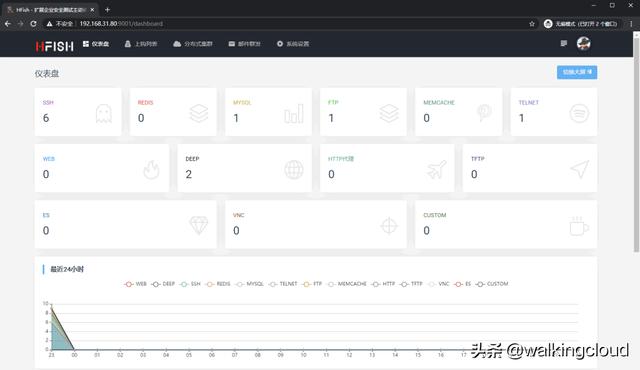Toggle the ES series in the chart legend
This screenshot has height=370, width=640.
(462, 284)
